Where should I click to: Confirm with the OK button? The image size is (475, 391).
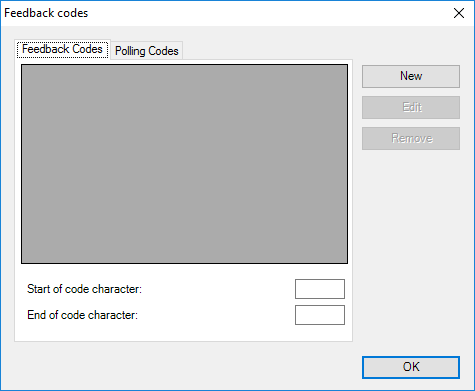point(411,367)
